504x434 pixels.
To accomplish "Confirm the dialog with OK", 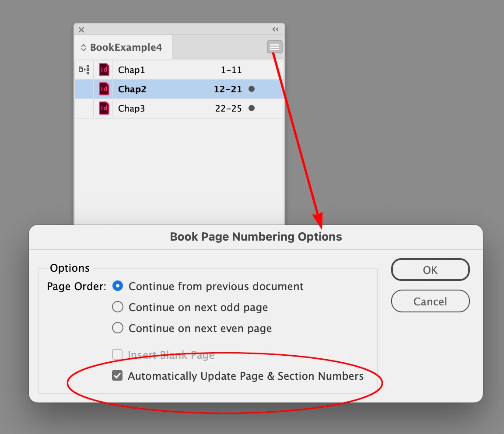I will 430,270.
